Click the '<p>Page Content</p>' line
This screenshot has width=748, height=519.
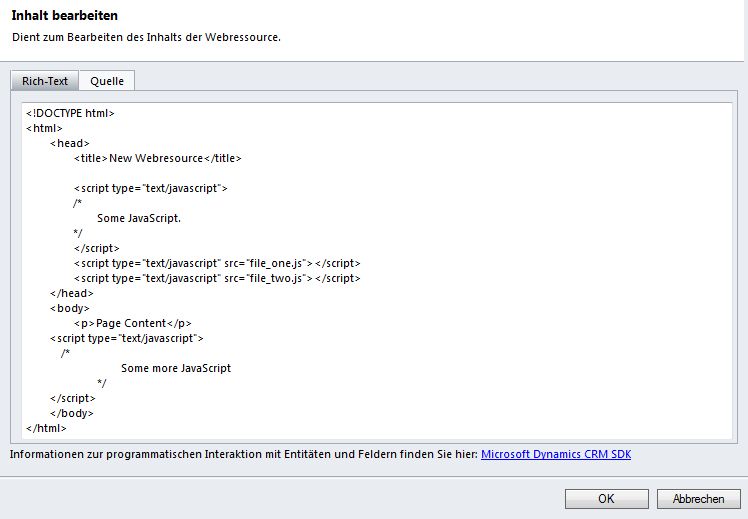tap(133, 323)
